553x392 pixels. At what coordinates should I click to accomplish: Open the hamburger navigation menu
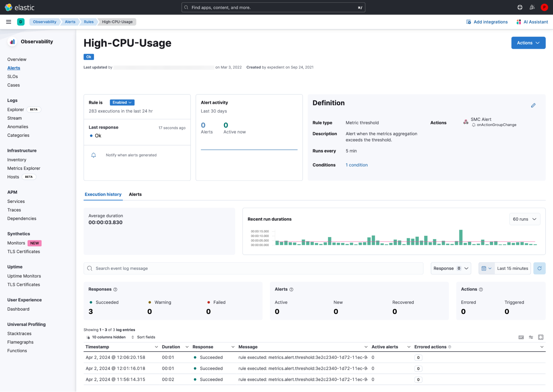pyautogui.click(x=9, y=22)
